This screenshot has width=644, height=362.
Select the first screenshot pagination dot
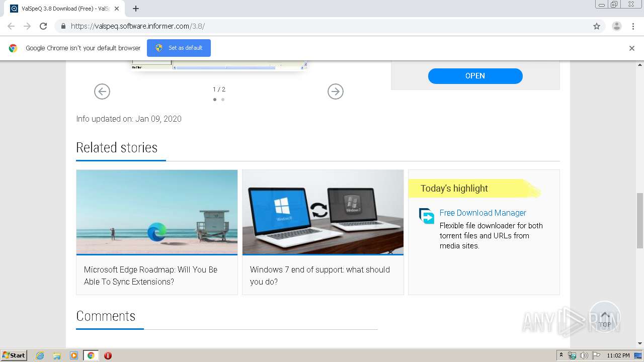click(x=215, y=100)
